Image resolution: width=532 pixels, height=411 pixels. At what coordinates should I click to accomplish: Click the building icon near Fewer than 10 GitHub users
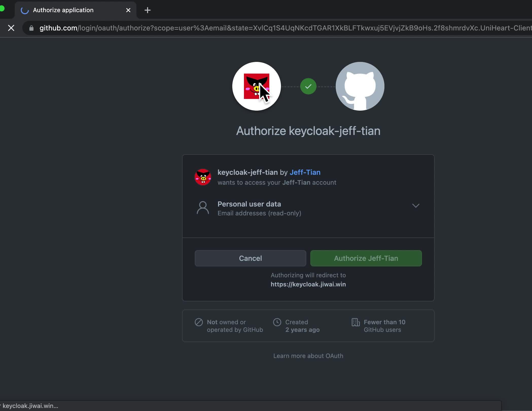(355, 322)
